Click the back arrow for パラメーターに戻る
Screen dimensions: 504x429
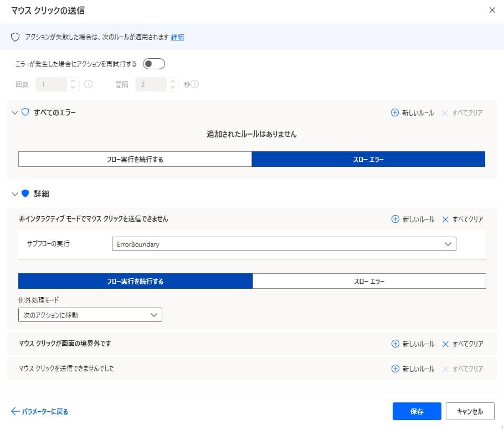coord(15,411)
